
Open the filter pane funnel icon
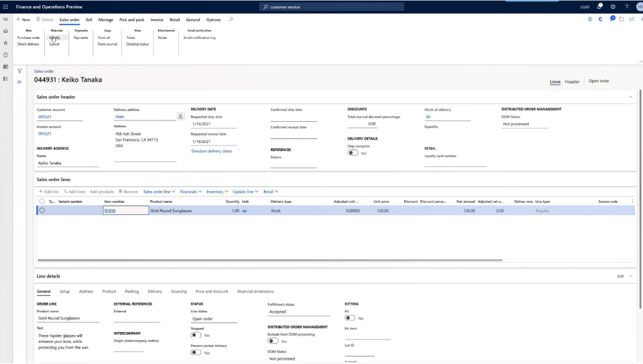(20, 71)
